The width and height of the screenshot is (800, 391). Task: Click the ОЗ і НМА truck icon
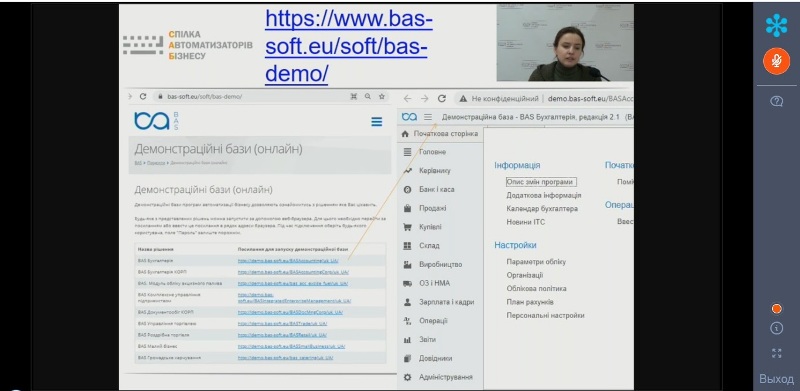[x=407, y=283]
